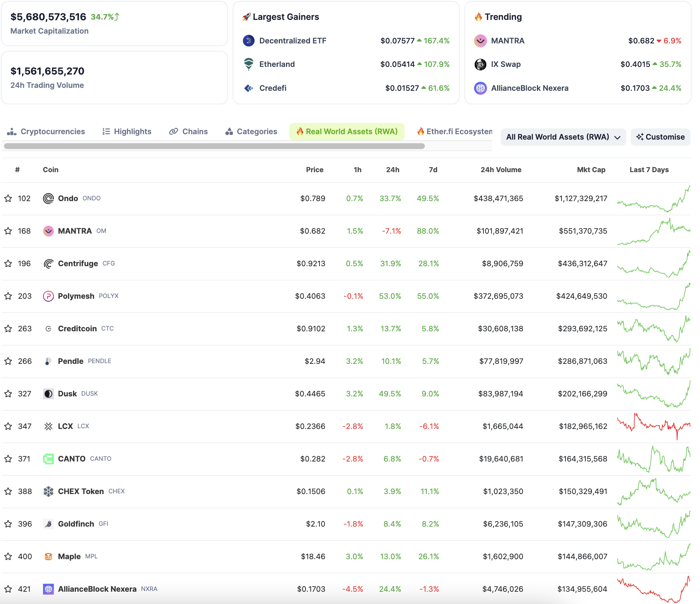700x604 pixels.
Task: Open the Categories tab
Action: tap(251, 132)
